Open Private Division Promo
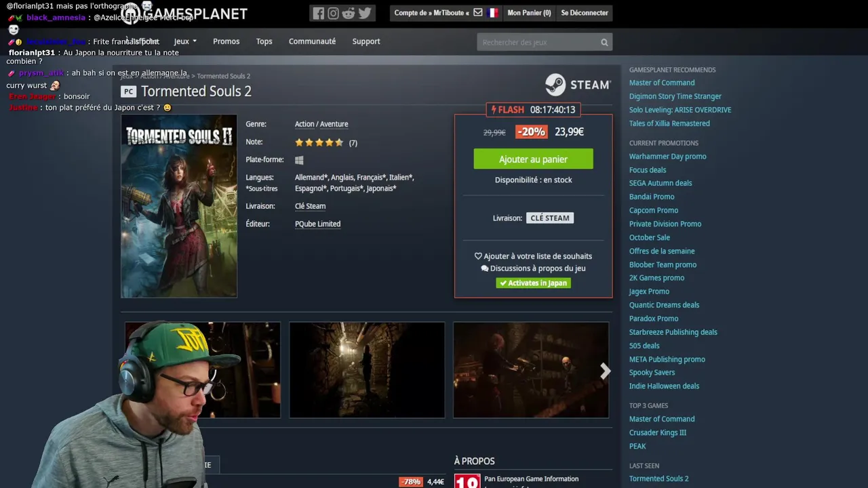 click(x=665, y=224)
